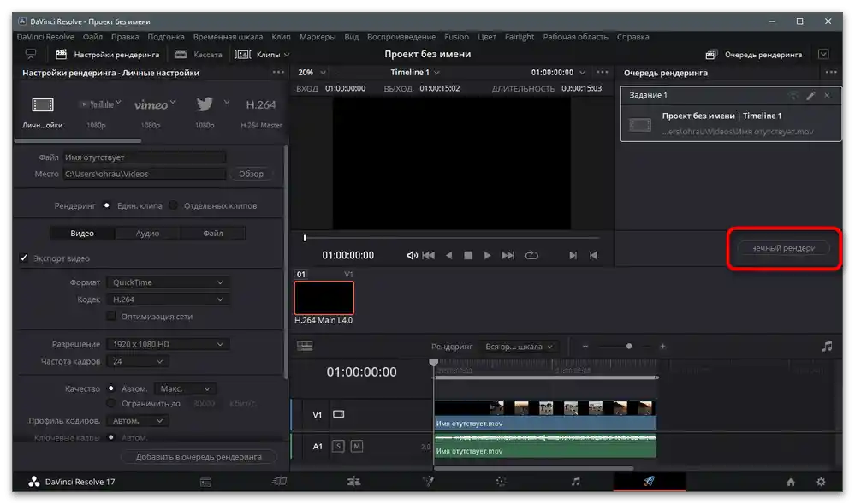Switch to the Файл settings tab
Screen dimensions: 855x504
point(212,233)
